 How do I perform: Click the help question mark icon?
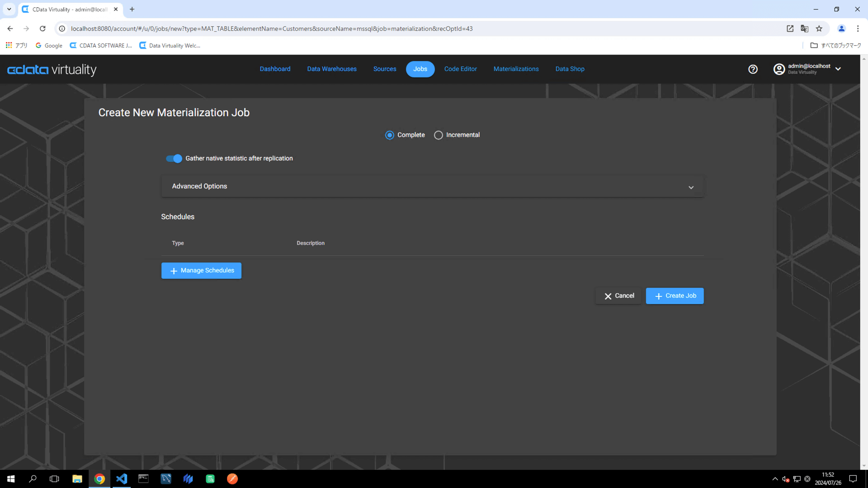point(753,69)
